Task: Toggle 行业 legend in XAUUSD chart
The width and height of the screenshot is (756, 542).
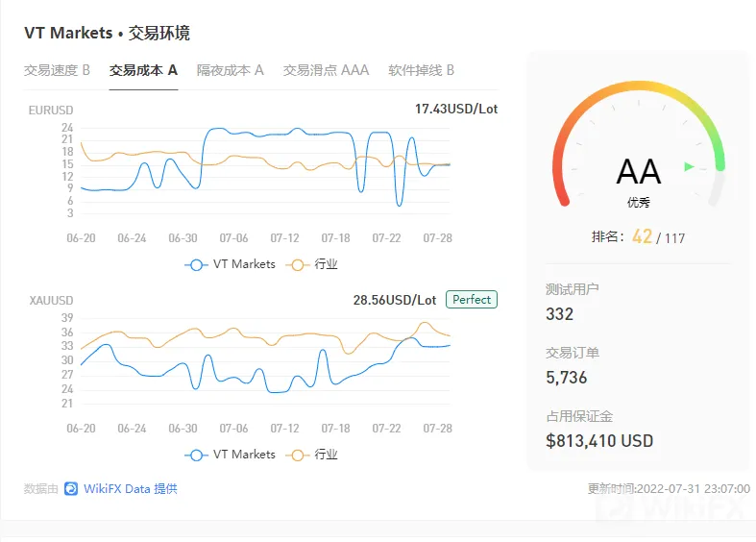Action: 311,455
